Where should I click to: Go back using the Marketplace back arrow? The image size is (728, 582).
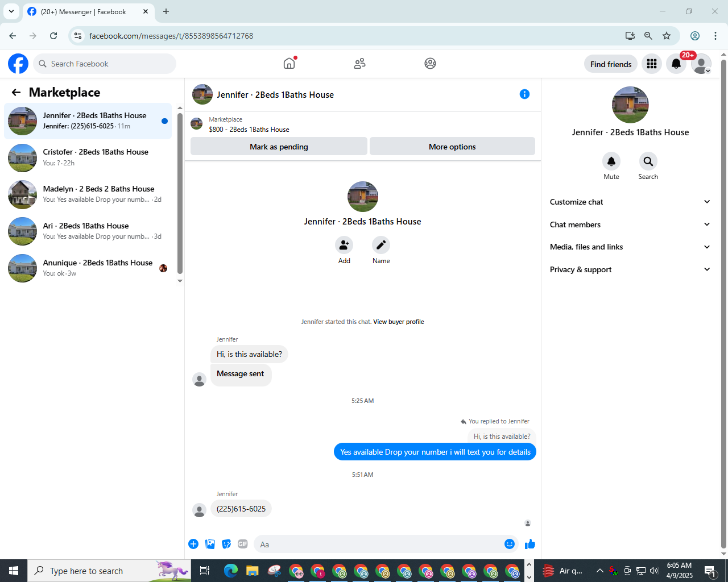[16, 92]
